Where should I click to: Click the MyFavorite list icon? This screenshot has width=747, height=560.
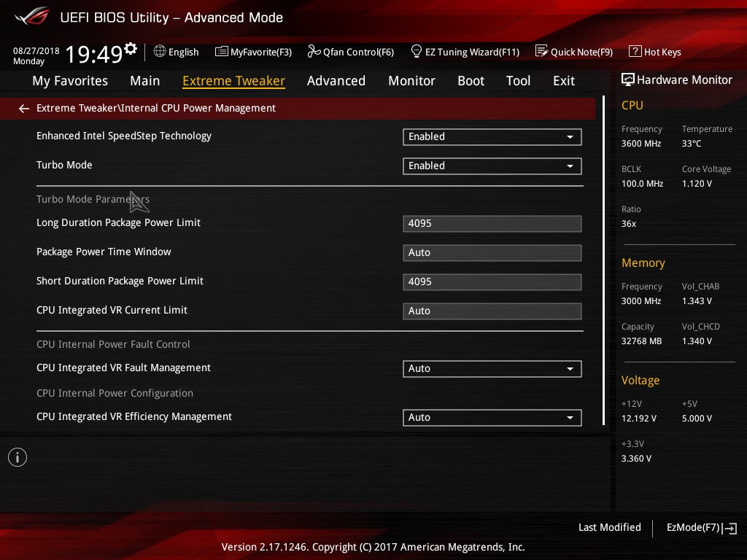point(222,52)
